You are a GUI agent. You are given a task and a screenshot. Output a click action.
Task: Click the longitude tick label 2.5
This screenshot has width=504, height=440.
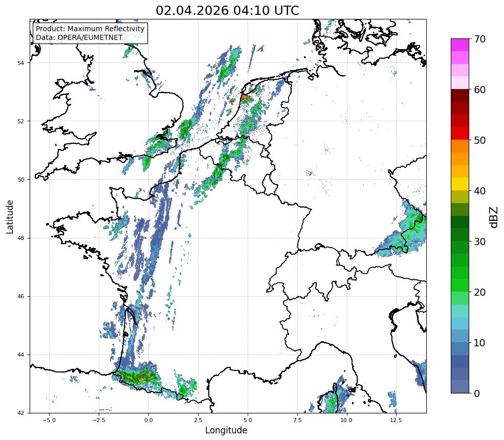(198, 420)
